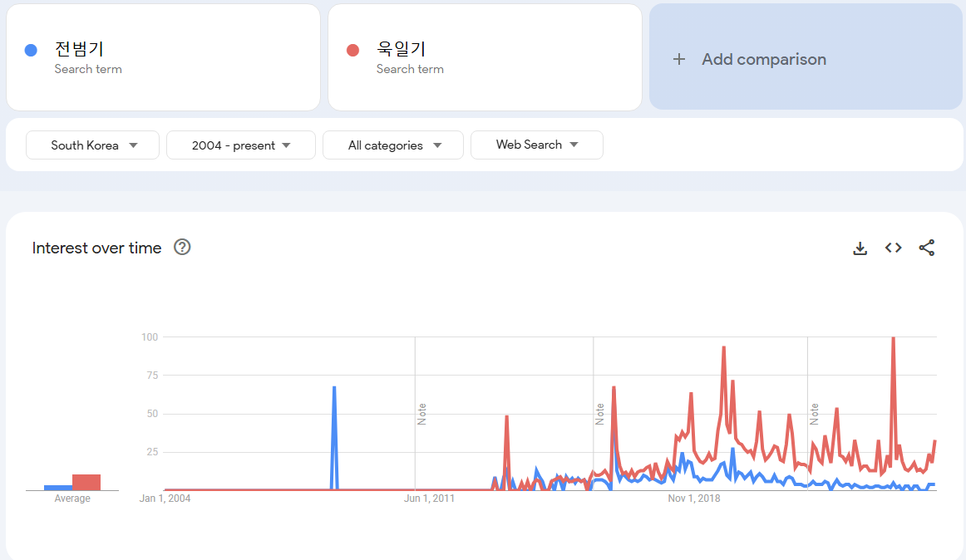Edit the 욱일기 search term
Image resolution: width=966 pixels, height=560 pixels.
[x=402, y=49]
